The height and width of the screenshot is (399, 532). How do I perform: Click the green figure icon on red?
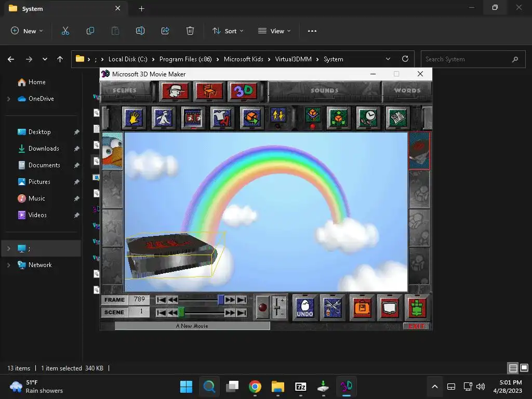[417, 308]
